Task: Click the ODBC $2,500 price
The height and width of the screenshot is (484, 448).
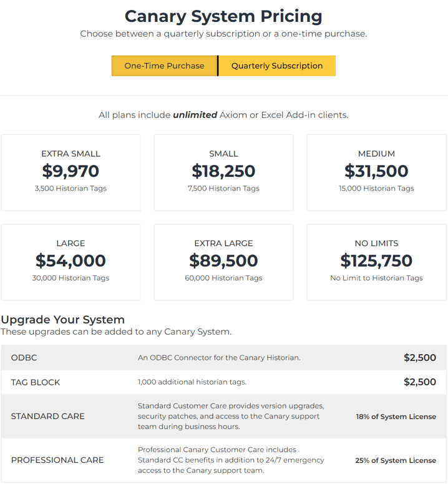Action: click(420, 357)
